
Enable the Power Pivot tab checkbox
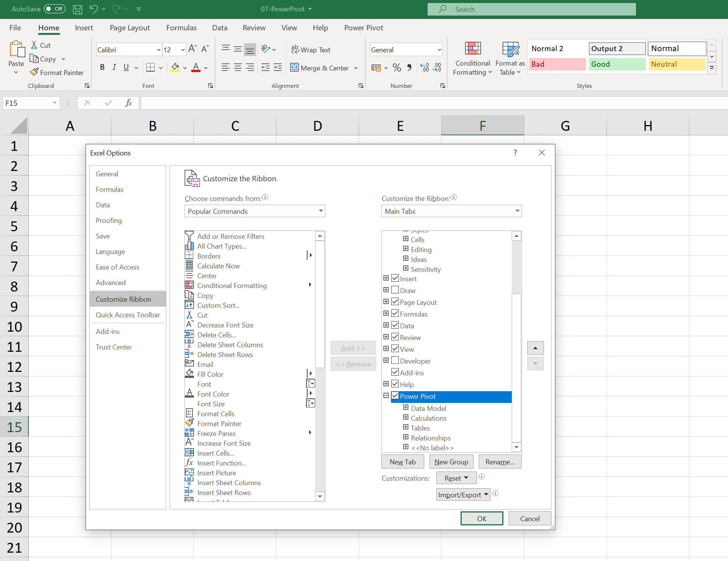click(x=394, y=395)
